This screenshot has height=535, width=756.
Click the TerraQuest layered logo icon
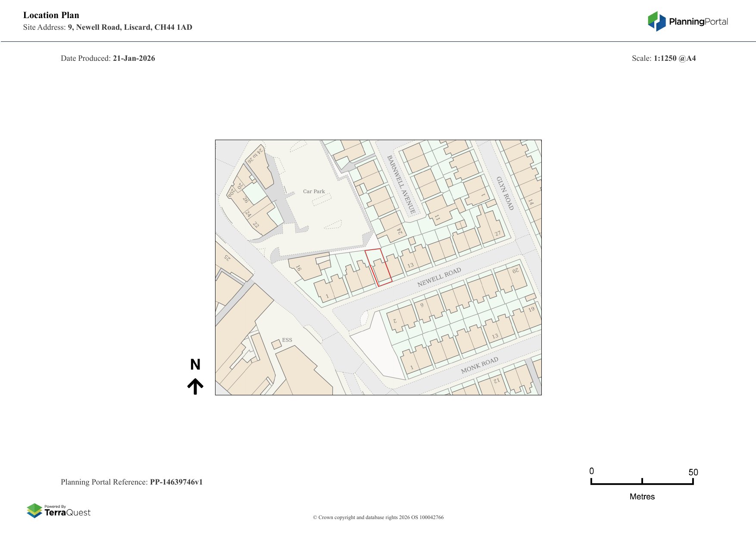[34, 511]
